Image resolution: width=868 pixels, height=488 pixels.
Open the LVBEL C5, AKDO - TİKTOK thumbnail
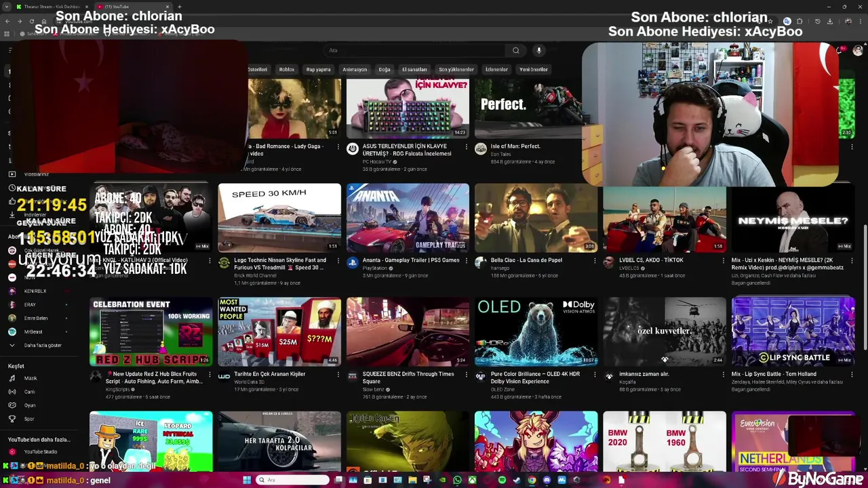664,218
